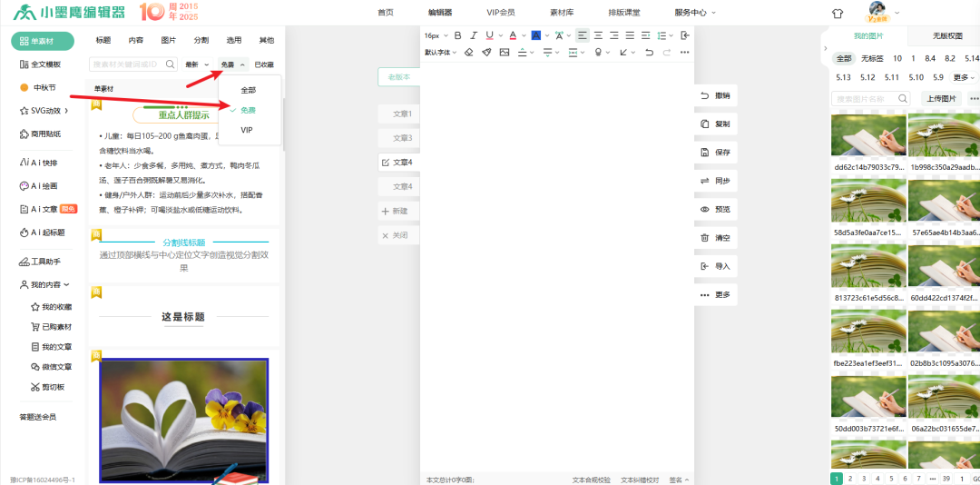This screenshot has width=980, height=485.
Task: Click the 上传图片 upload button
Action: coord(941,98)
